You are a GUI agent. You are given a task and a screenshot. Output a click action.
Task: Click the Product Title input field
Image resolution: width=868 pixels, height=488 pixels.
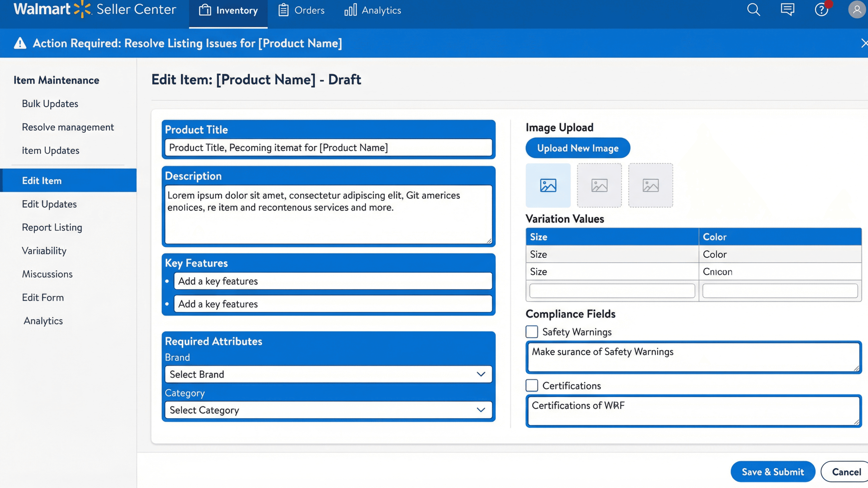[328, 148]
